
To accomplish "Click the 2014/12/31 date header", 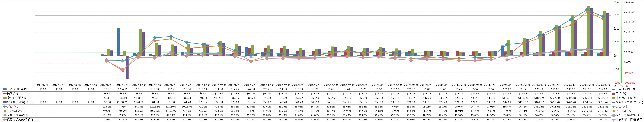I will 235,85.
